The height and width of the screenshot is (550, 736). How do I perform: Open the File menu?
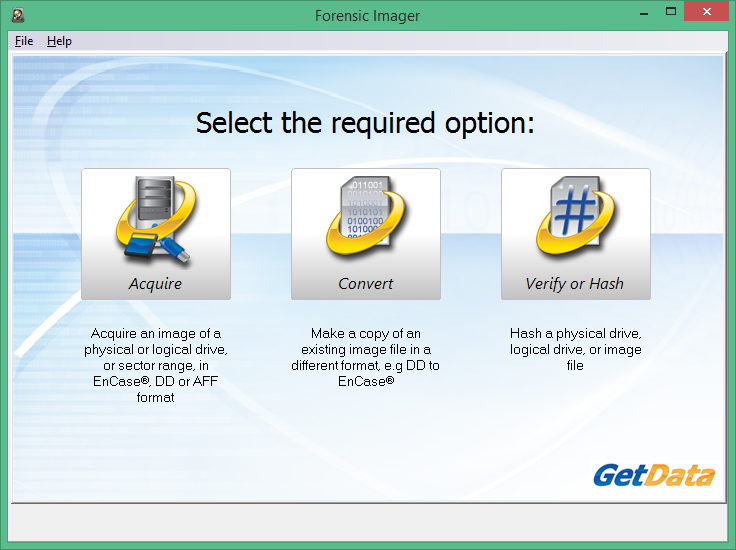click(24, 41)
